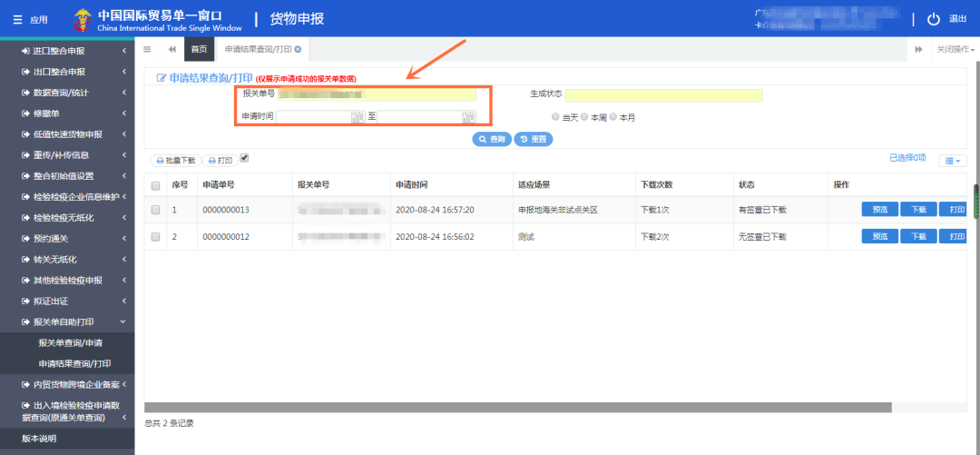This screenshot has width=980, height=455.
Task: Click 预览 for application 0000000013
Action: tap(880, 210)
